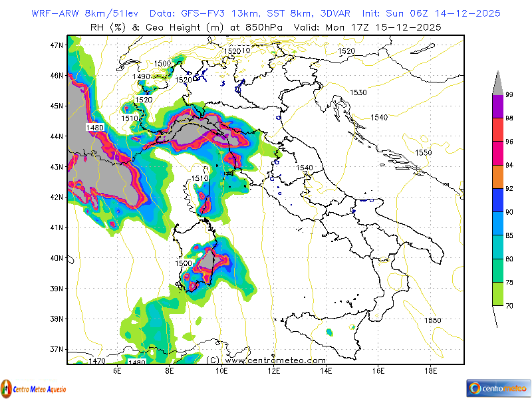Viewport: 532px width, 399px height.
Task: Click the 1490 contour label
Action: 141,76
